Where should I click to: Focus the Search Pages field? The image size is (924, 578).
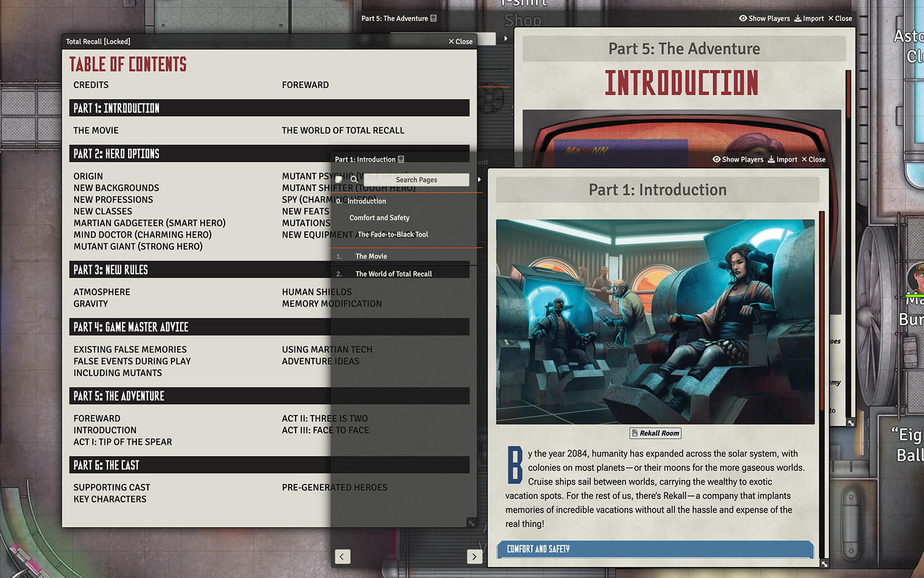coord(416,180)
